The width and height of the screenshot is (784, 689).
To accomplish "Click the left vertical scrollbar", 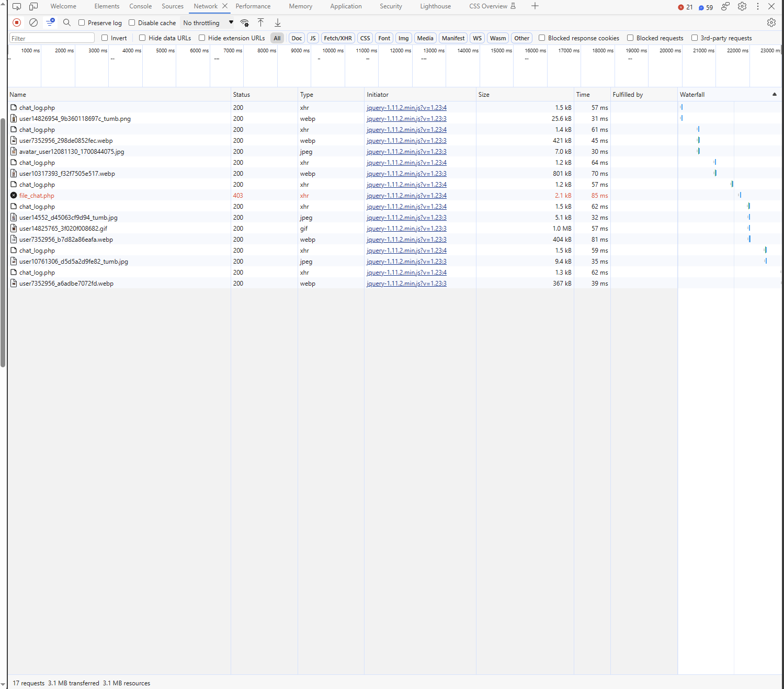I will [3, 243].
